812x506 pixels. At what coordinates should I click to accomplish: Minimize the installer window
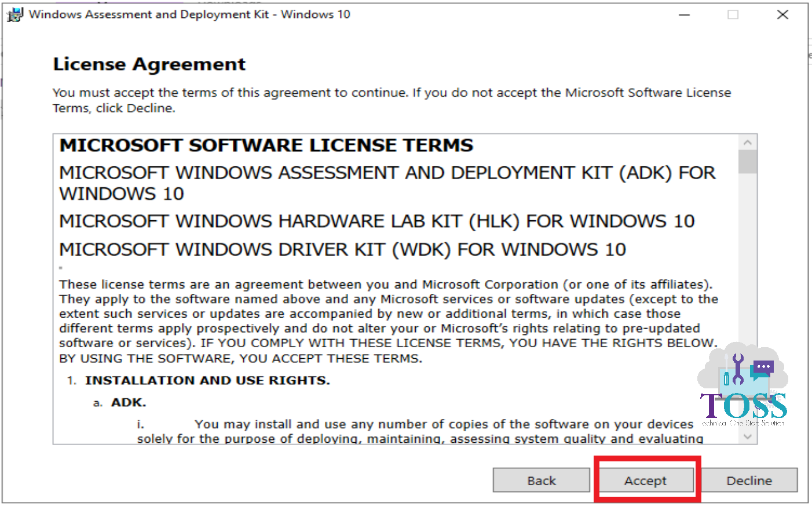[684, 14]
